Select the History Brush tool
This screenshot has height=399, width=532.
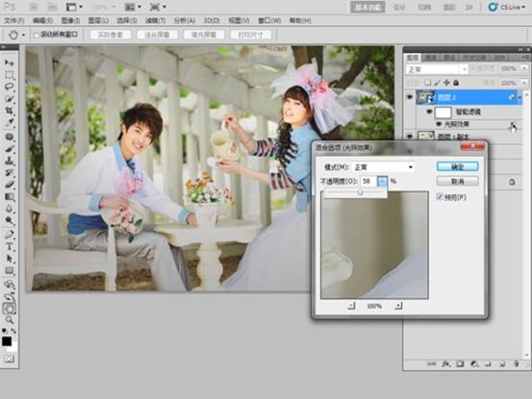pyautogui.click(x=10, y=173)
